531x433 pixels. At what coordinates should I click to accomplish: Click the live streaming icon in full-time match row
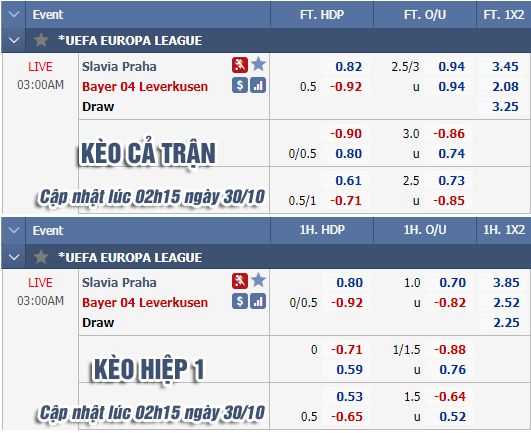pos(240,65)
